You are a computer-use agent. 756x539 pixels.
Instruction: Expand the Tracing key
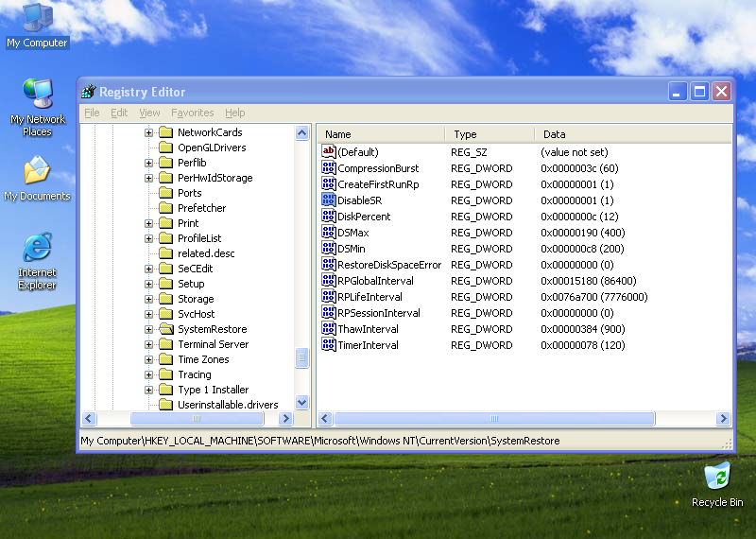tap(149, 374)
